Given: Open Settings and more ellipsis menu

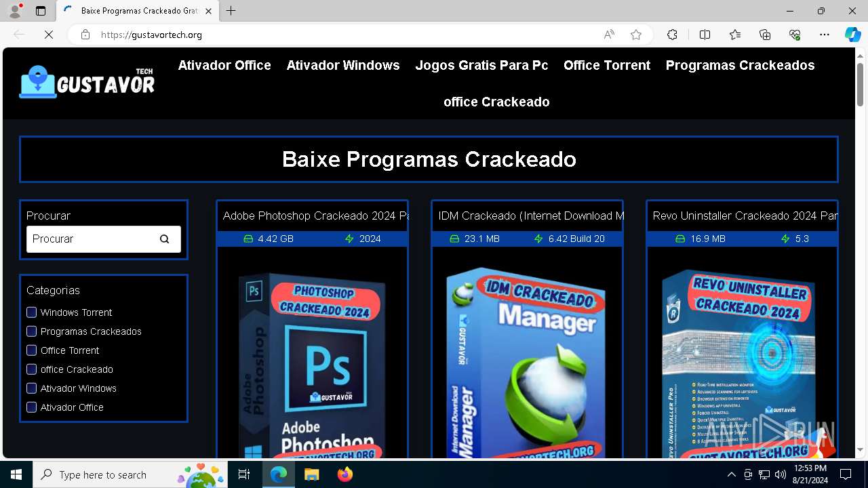Looking at the screenshot, I should point(825,35).
